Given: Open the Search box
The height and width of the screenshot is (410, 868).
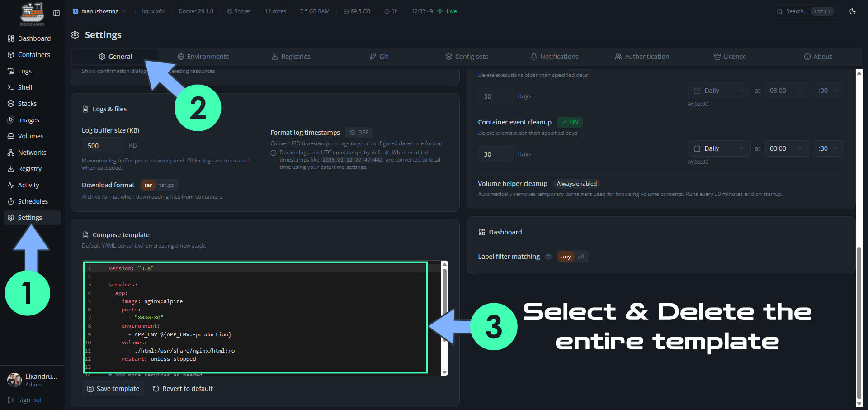Looking at the screenshot, I should [x=805, y=11].
